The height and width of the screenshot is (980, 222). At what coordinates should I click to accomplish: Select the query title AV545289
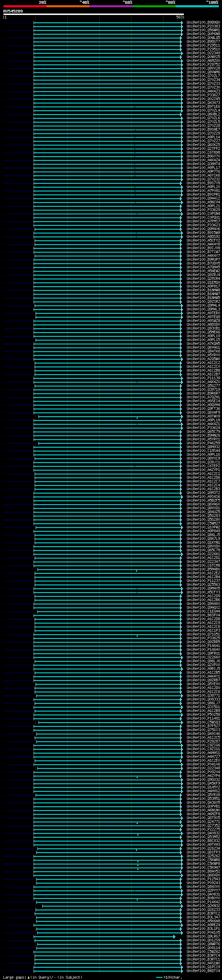click(13, 11)
